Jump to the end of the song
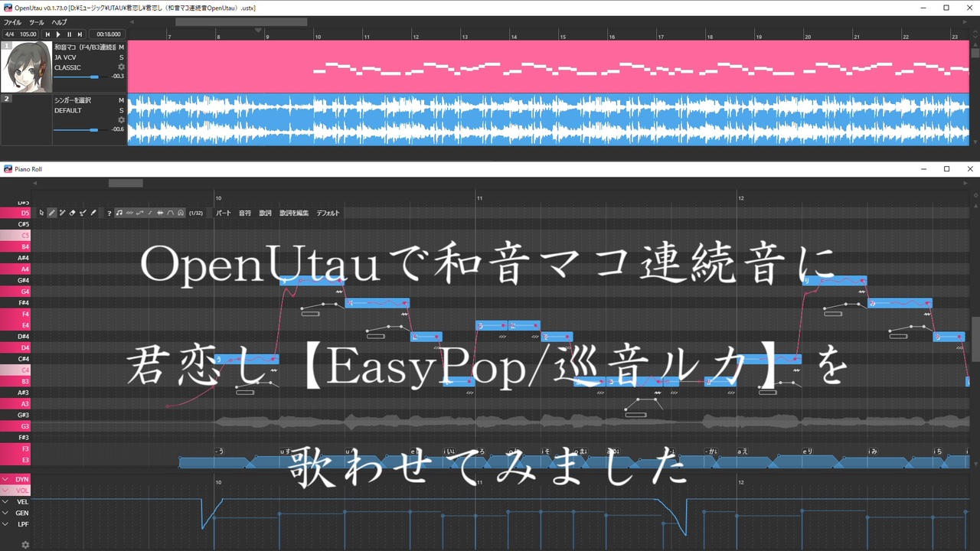 point(80,34)
